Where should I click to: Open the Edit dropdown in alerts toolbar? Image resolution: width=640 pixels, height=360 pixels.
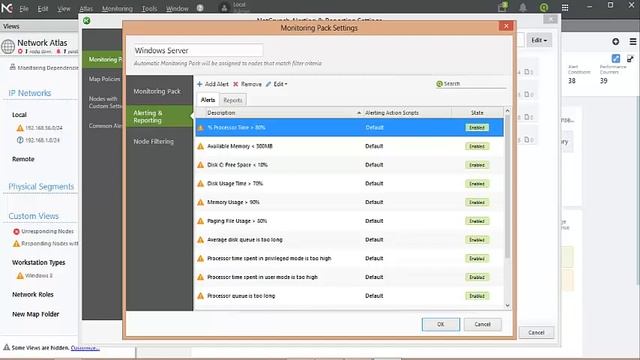(277, 84)
